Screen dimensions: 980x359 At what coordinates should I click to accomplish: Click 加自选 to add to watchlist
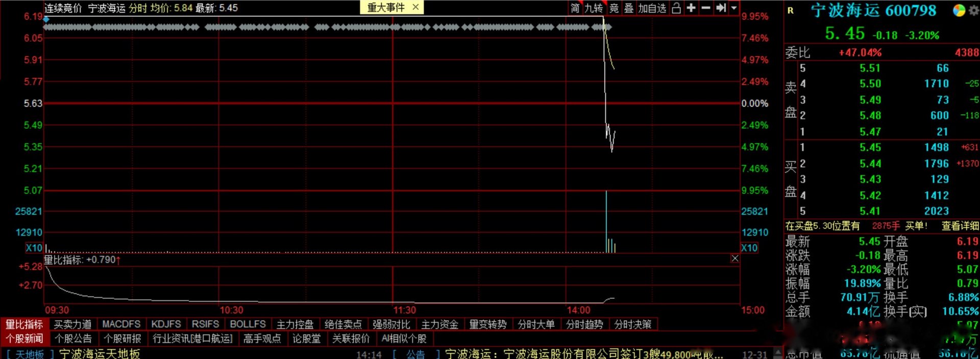click(652, 8)
